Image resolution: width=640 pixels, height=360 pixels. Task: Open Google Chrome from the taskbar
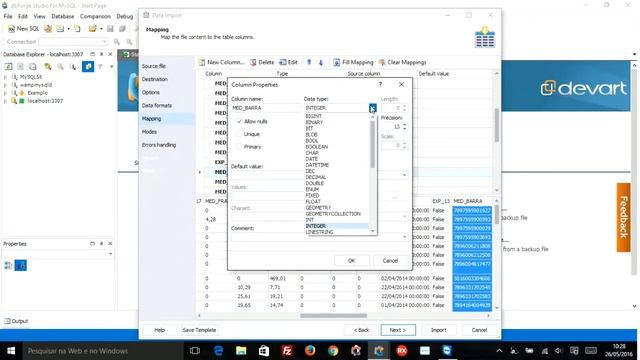333,351
